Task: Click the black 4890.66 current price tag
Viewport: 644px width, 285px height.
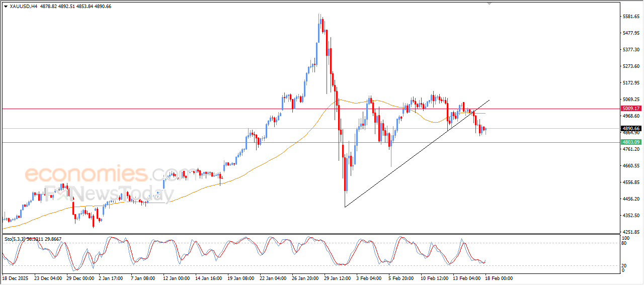Action: click(631, 129)
